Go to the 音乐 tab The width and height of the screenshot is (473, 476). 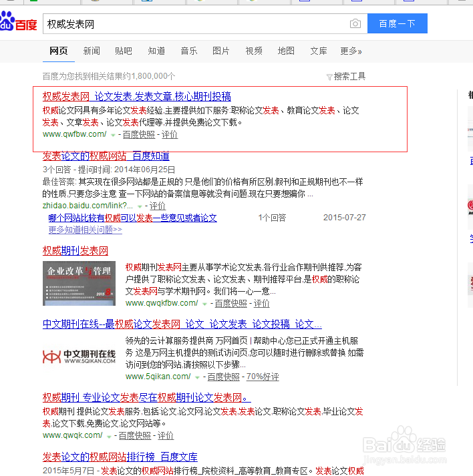[x=188, y=51]
